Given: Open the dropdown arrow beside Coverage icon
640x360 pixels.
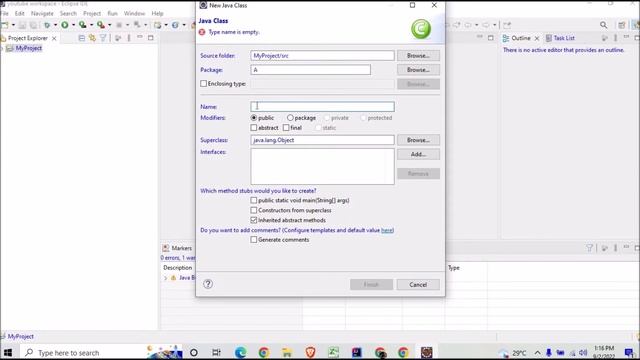Looking at the screenshot, I should click(x=91, y=25).
